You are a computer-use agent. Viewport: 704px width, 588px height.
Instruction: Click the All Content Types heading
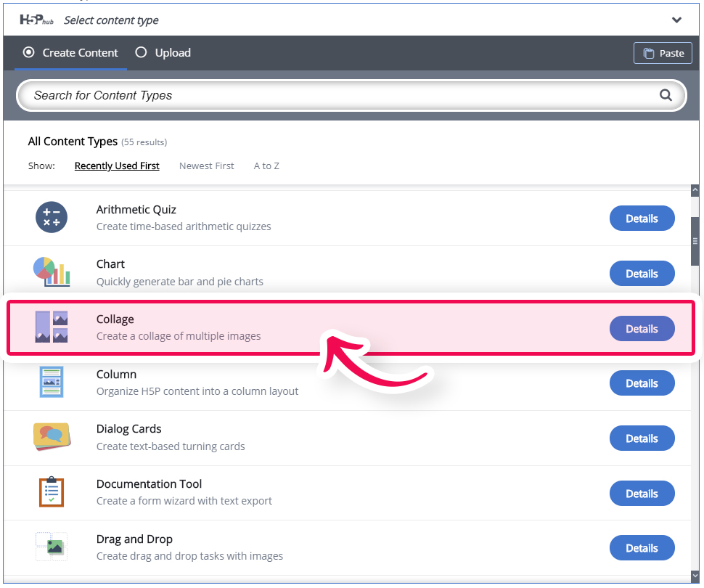(73, 142)
